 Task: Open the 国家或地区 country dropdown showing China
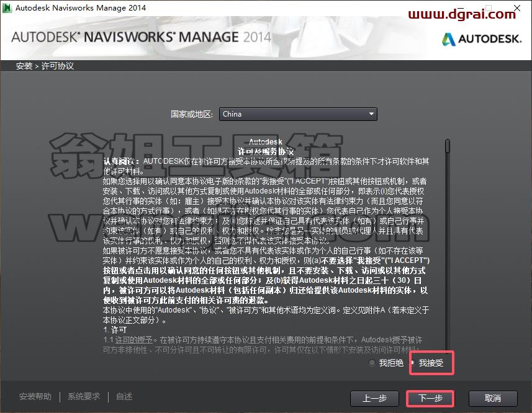[x=298, y=114]
